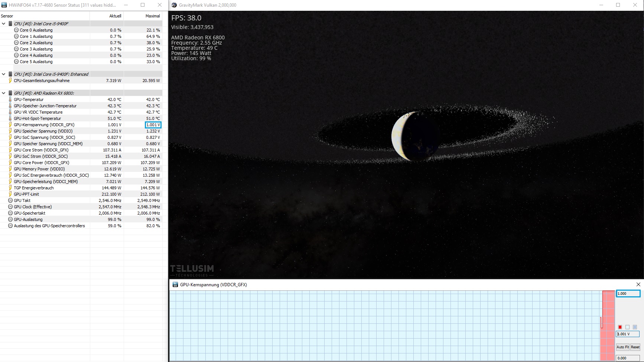Click the CPU-Gesamtleistungsaufnahme lightning icon
The image size is (644, 362).
[10, 81]
